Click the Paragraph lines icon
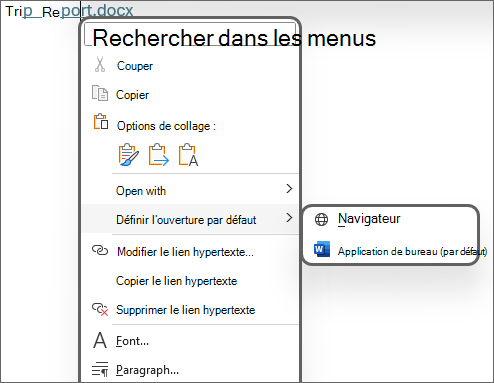The width and height of the screenshot is (494, 383). pos(100,369)
